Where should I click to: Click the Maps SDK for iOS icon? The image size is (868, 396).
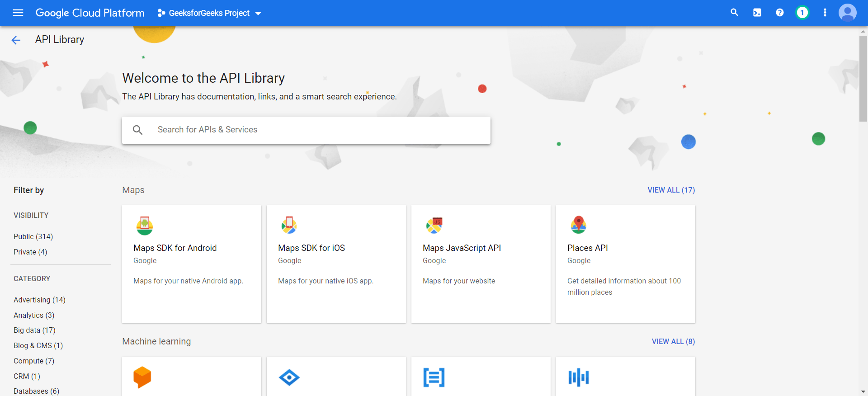(289, 225)
